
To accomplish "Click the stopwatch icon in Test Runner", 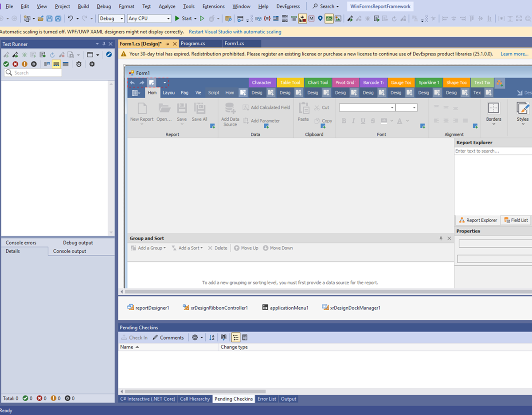I will point(79,64).
